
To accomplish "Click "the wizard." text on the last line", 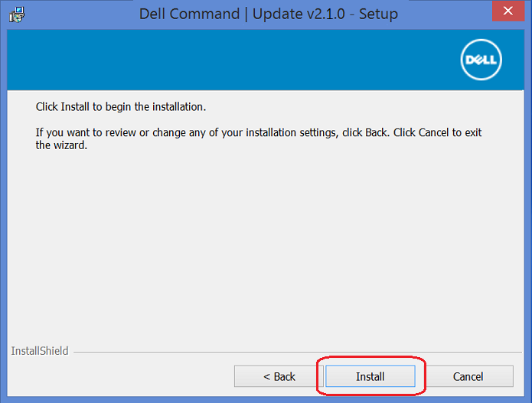I will point(62,145).
